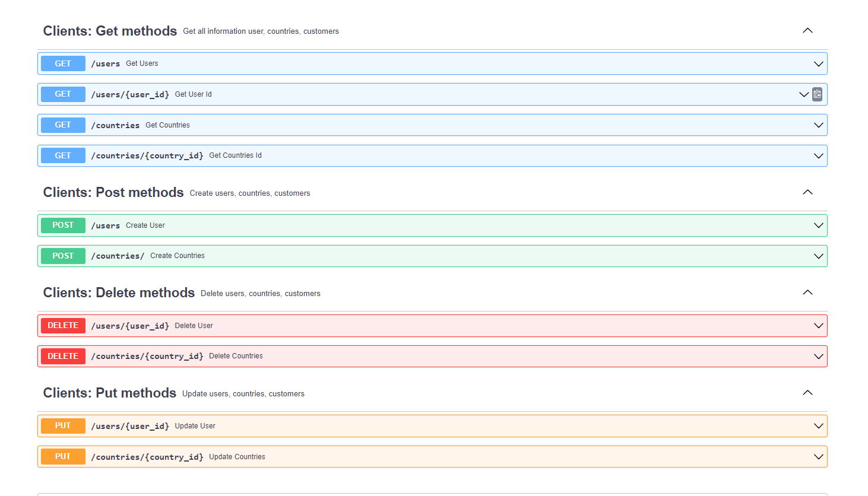This screenshot has width=868, height=496.
Task: Select the /users path in Create User row
Action: 106,225
